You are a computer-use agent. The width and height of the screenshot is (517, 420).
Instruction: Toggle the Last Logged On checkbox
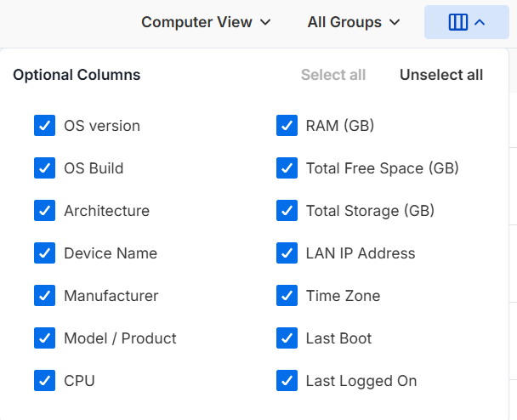coord(287,380)
